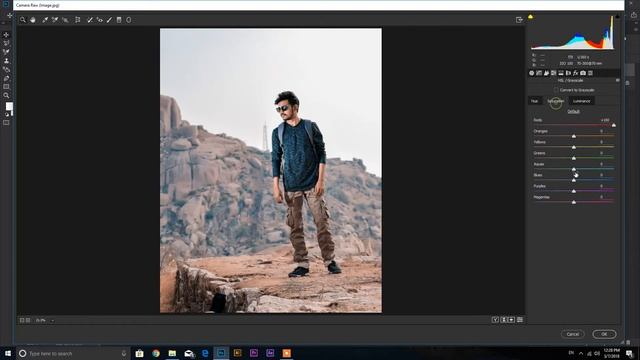640x360 pixels.
Task: Click the OK button
Action: tap(604, 334)
